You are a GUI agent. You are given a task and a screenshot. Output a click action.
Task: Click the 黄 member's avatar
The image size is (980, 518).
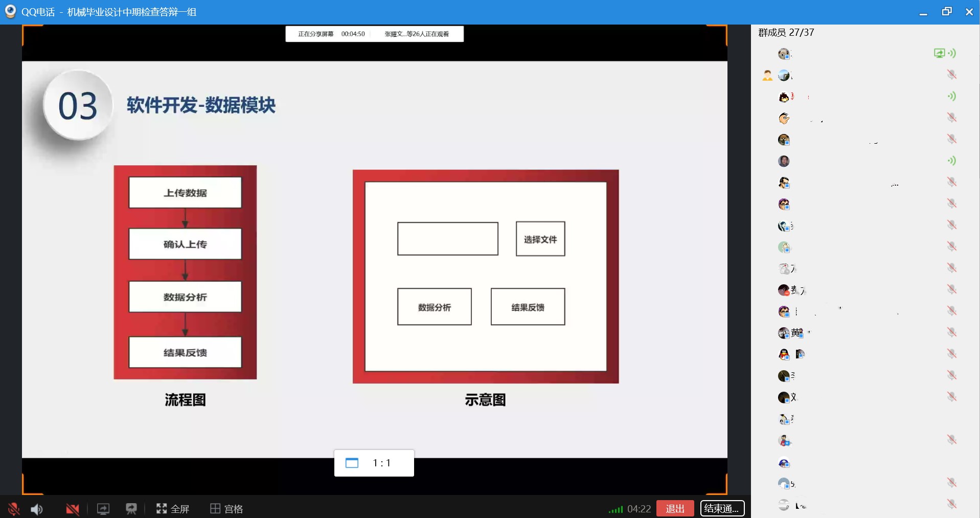pos(784,333)
